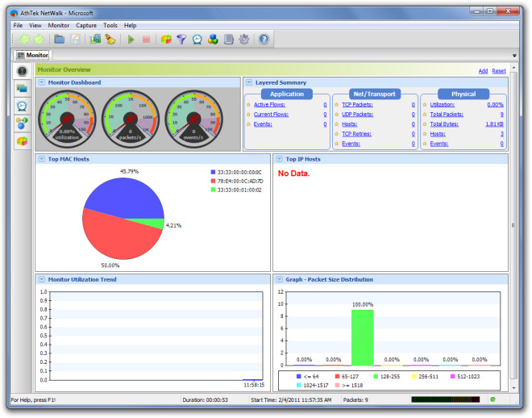This screenshot has width=532, height=418.
Task: Collapse the Monitor Utilization Trend panel
Action: pos(42,279)
